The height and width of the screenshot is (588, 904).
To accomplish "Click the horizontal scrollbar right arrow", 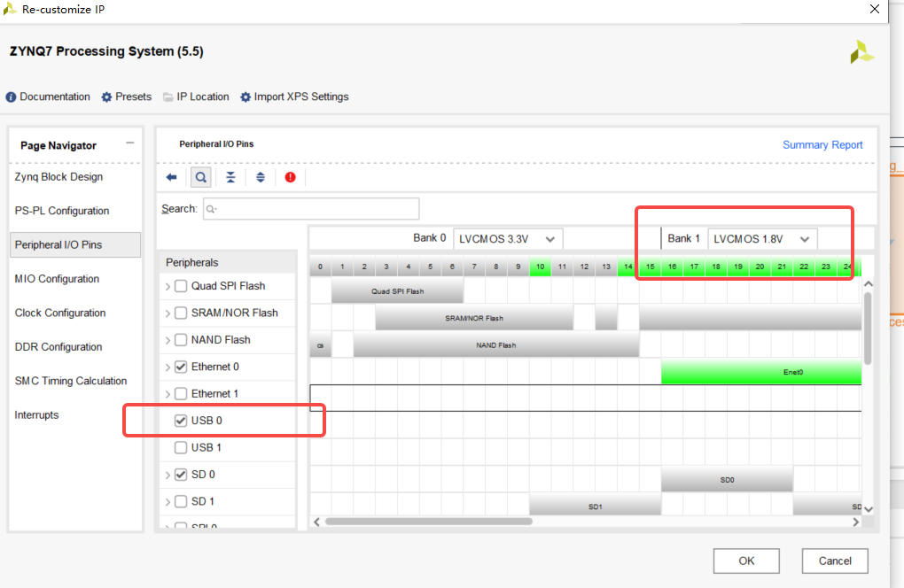I will (x=855, y=522).
